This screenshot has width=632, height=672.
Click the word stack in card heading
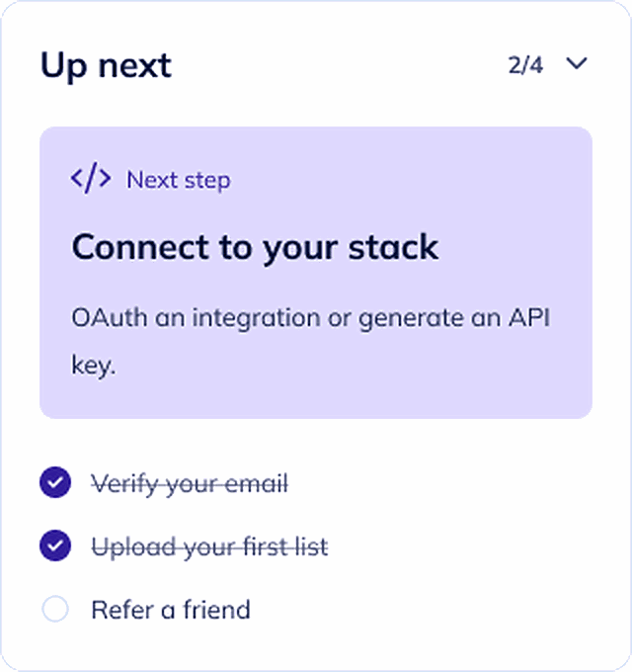tap(393, 247)
